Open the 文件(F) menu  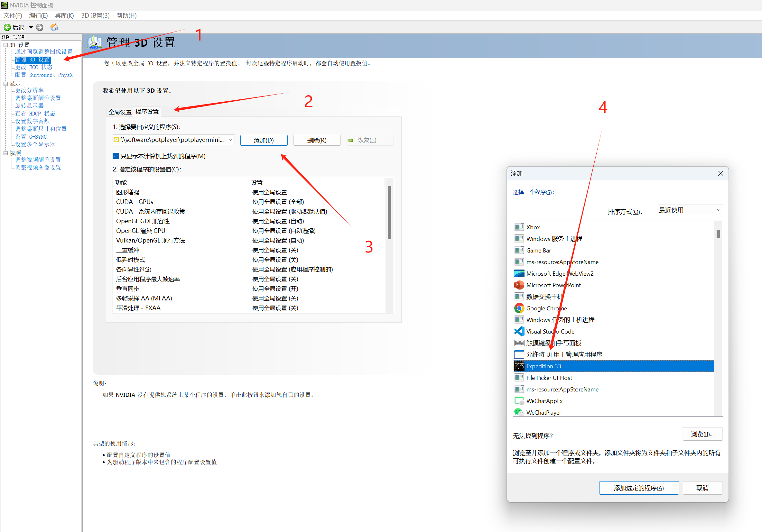click(13, 15)
